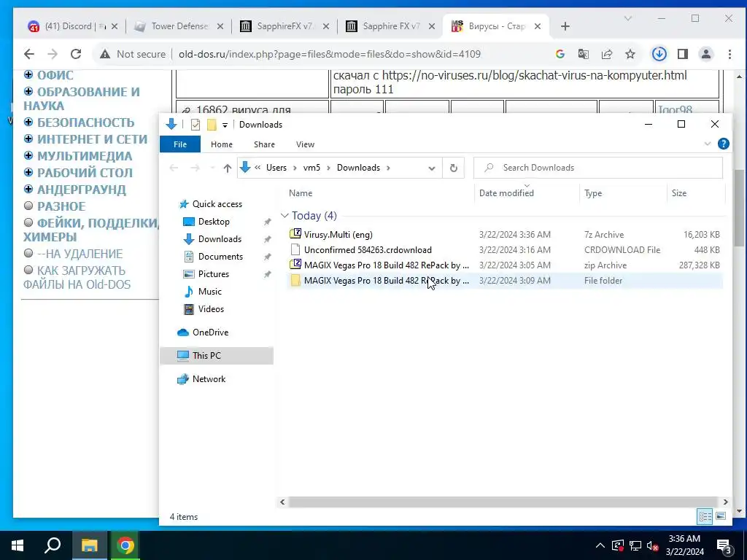Switch to Large icons view icon
The height and width of the screenshot is (560, 747).
pyautogui.click(x=720, y=516)
